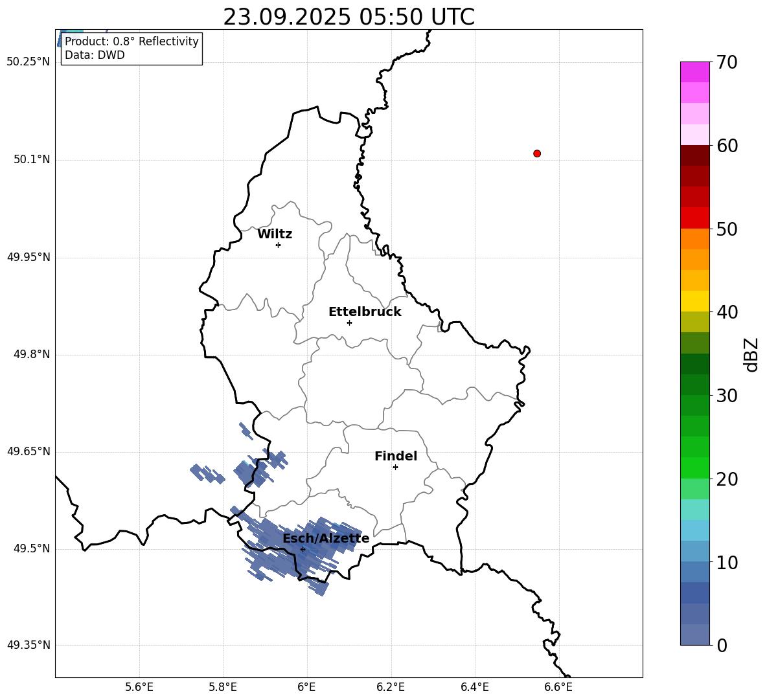Click the 20 tick on colorbar
This screenshot has width=767, height=700.
[727, 479]
